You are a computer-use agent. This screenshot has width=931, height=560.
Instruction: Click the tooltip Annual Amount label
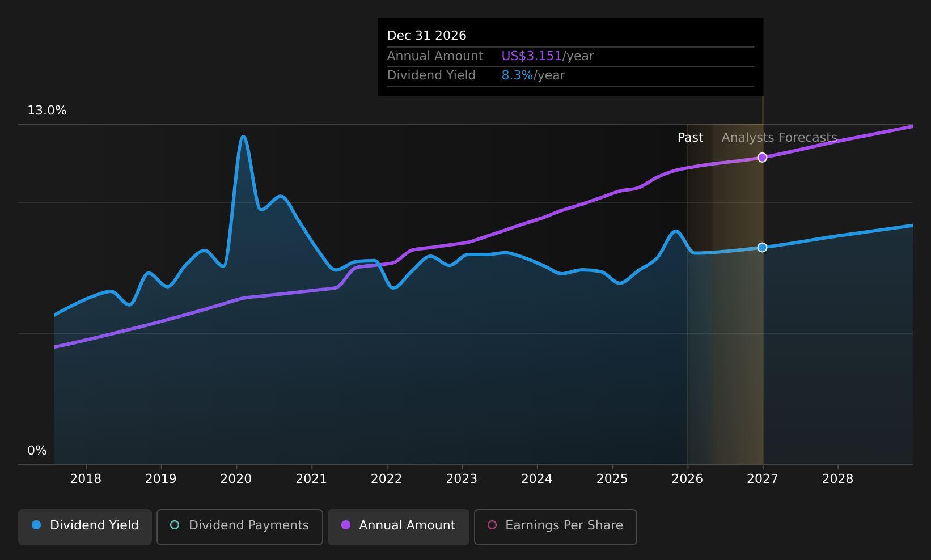coord(435,56)
